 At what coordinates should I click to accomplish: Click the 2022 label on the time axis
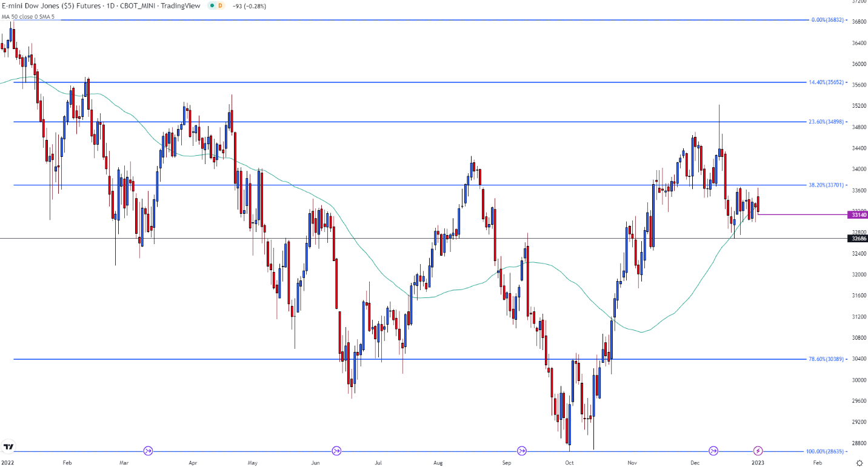(8, 463)
